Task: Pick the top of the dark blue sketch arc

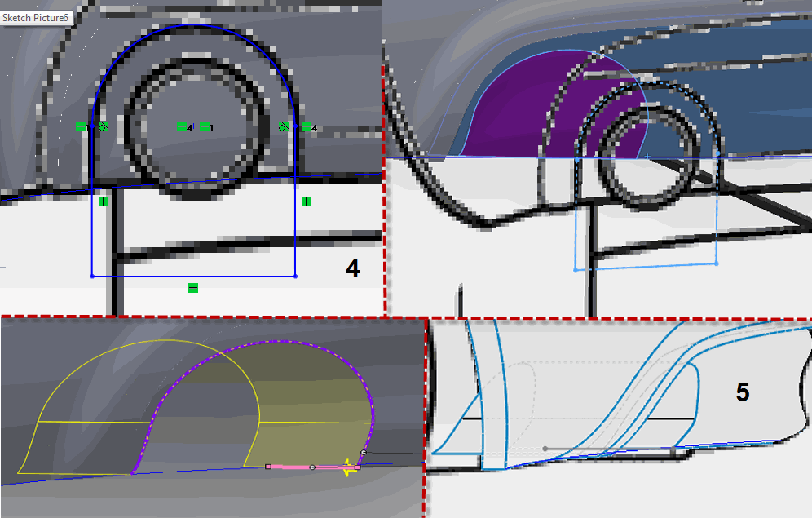Action: point(194,24)
